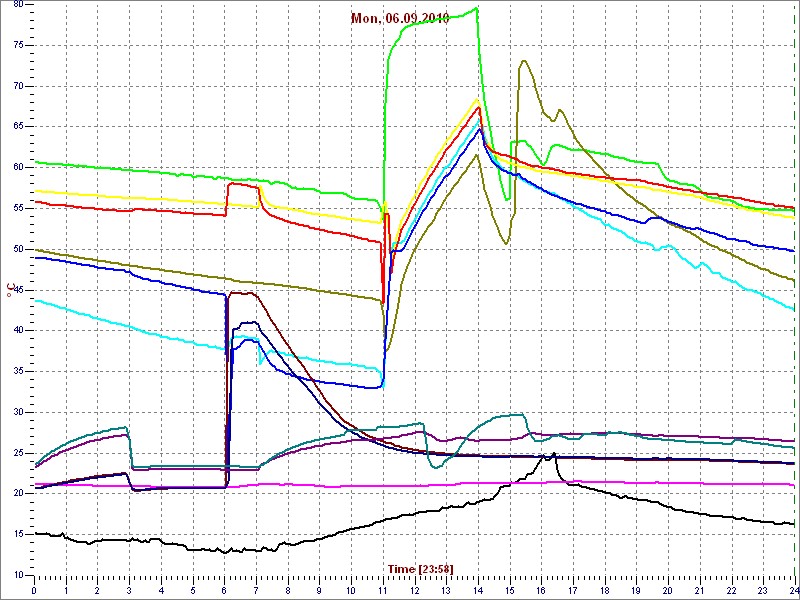800x600 pixels.
Task: Click the 80 label on temperature axis
Action: 18,5
